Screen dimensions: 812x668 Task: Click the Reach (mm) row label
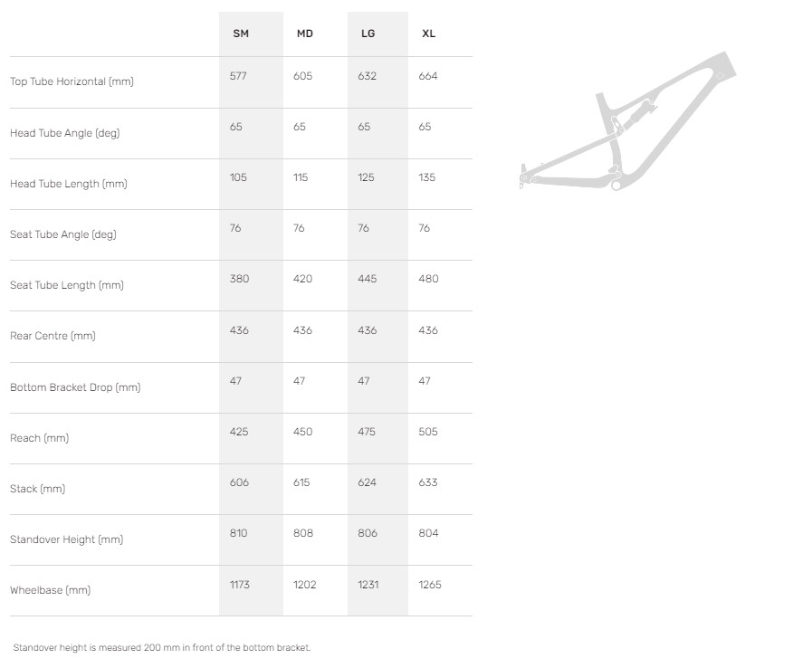(x=39, y=438)
